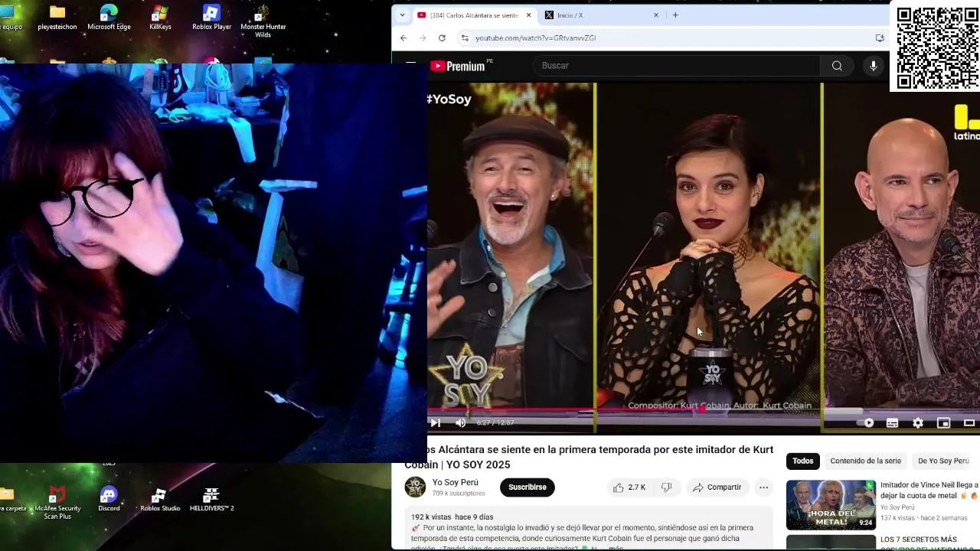Screen dimensions: 980x551
Task: Open video player settings gear
Action: tap(918, 422)
